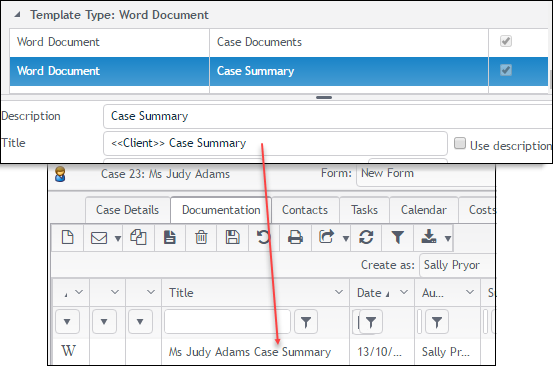This screenshot has height=366, width=553.
Task: Click the Sally Pr... author cell
Action: pos(446,352)
